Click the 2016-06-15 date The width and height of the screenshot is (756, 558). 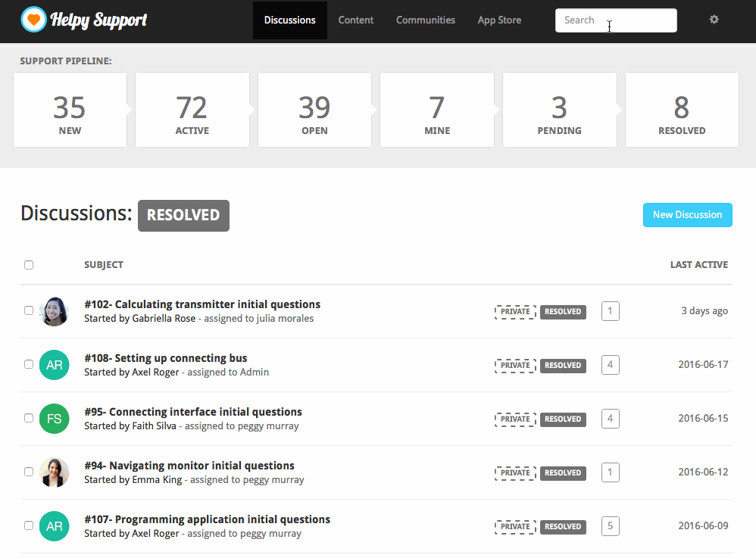pyautogui.click(x=704, y=418)
